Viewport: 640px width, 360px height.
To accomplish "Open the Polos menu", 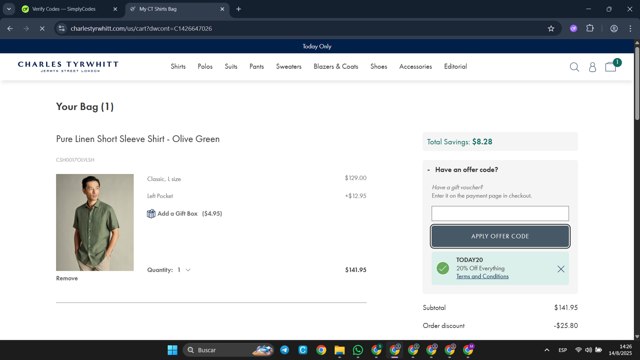I will point(205,67).
